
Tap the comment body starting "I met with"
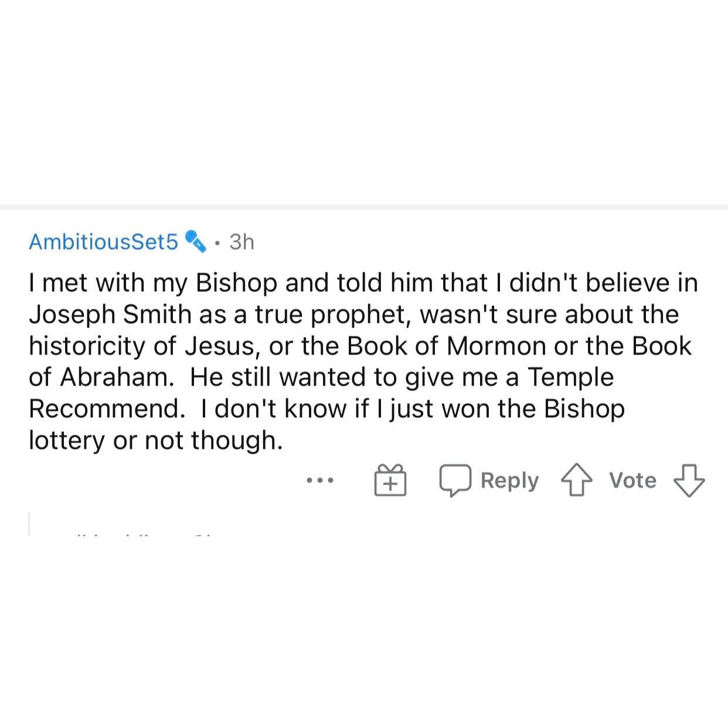[363, 362]
